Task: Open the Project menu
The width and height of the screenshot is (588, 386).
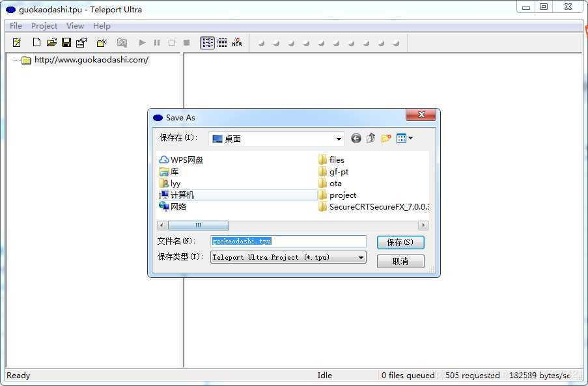Action: click(44, 26)
